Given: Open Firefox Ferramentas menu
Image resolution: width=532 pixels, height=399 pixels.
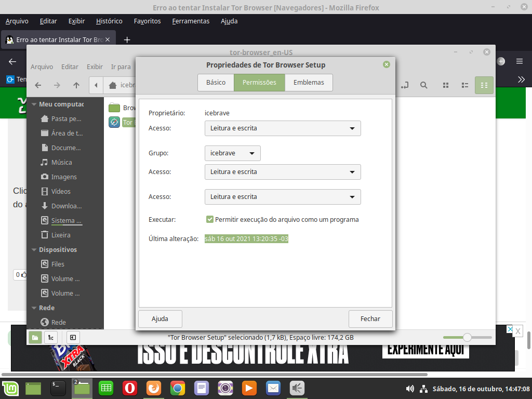Looking at the screenshot, I should tap(191, 21).
